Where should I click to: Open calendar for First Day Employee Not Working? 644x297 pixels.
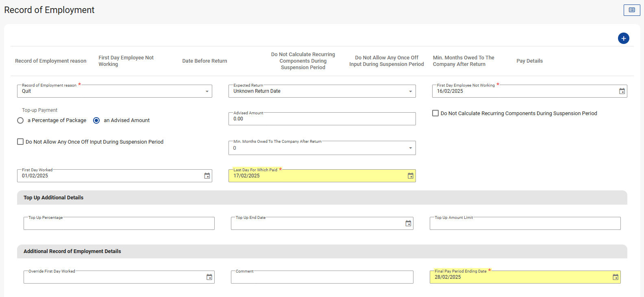[622, 91]
